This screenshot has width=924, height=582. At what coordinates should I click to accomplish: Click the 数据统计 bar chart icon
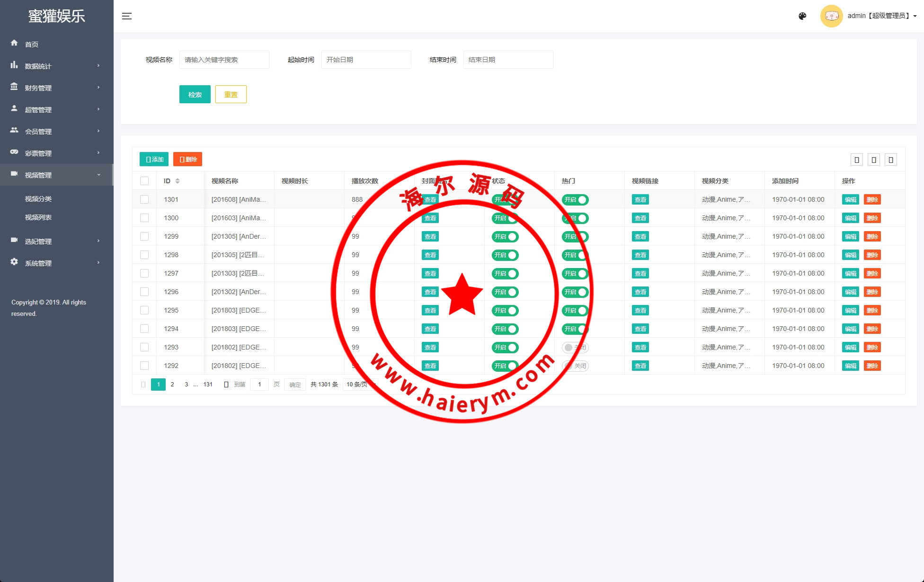pyautogui.click(x=14, y=65)
